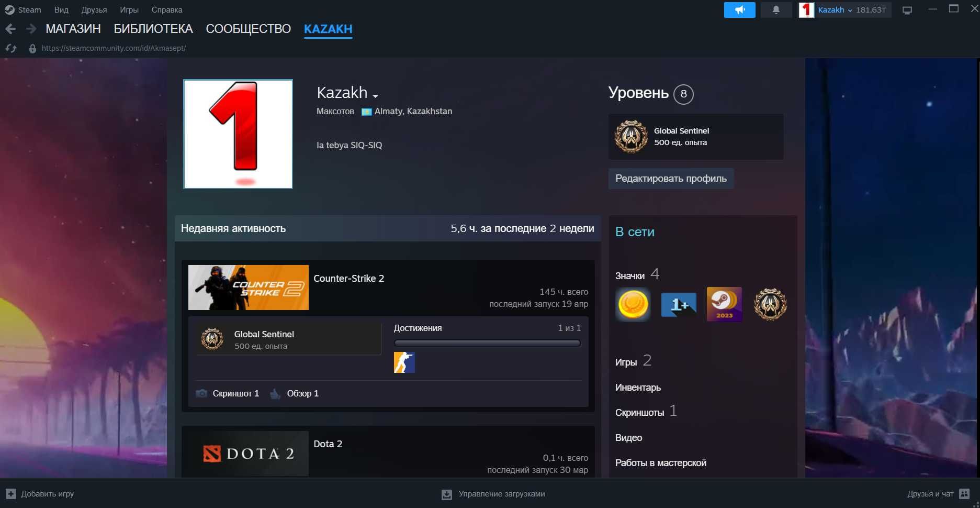
Task: Open the Вид menu
Action: pyautogui.click(x=61, y=10)
